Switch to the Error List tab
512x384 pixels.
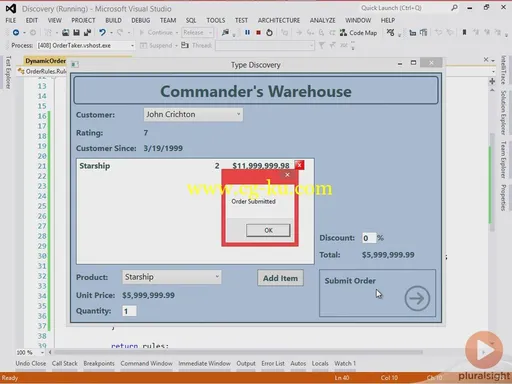273,363
